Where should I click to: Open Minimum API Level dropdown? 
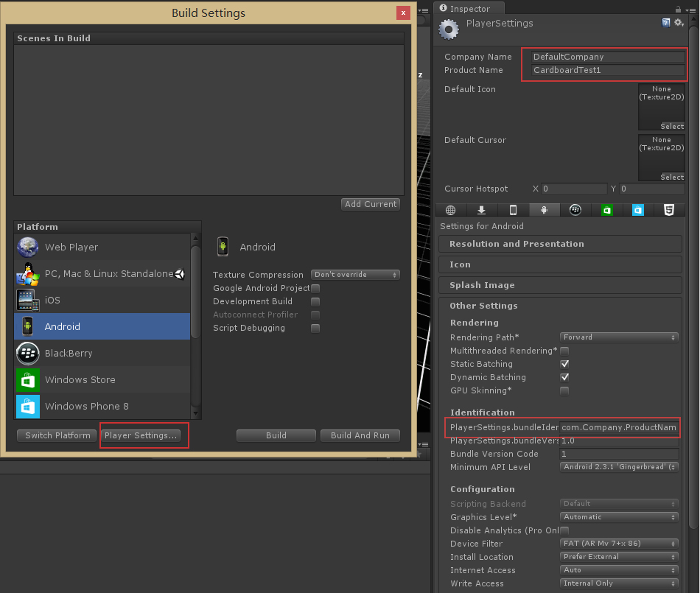tap(619, 467)
